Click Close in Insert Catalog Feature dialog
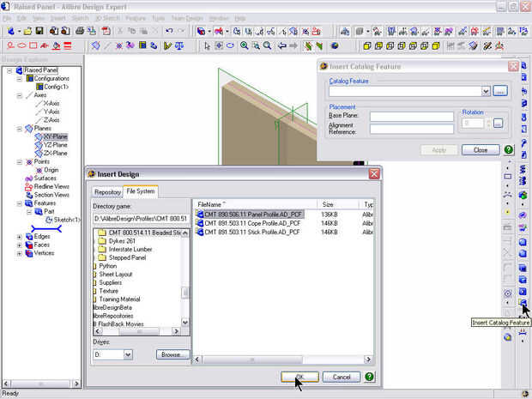Screen dimensions: 532x399 click(481, 149)
